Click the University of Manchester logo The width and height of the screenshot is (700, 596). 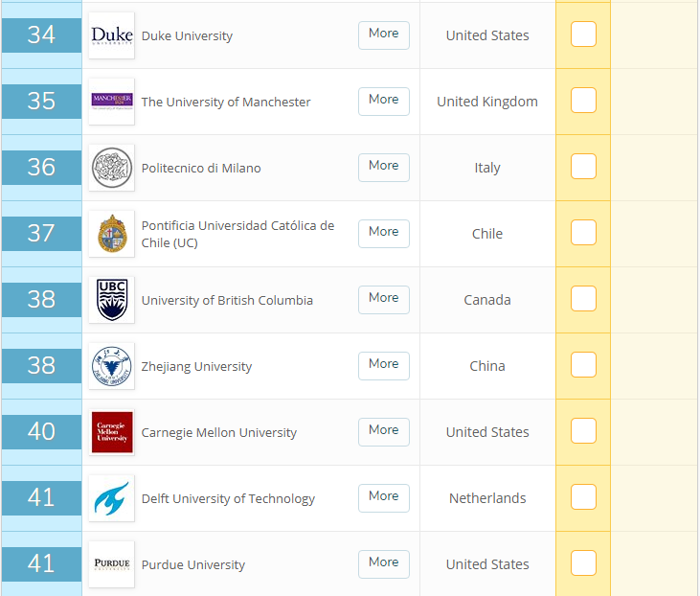[x=112, y=102]
